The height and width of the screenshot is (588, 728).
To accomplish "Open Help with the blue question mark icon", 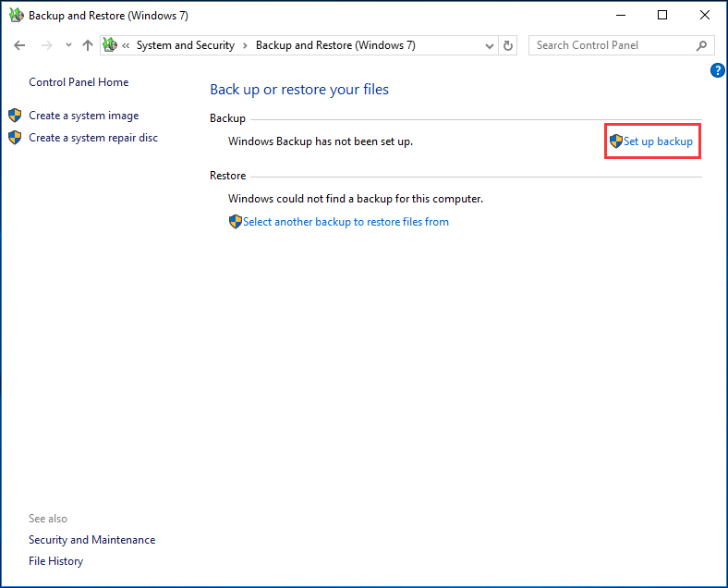I will tap(717, 70).
